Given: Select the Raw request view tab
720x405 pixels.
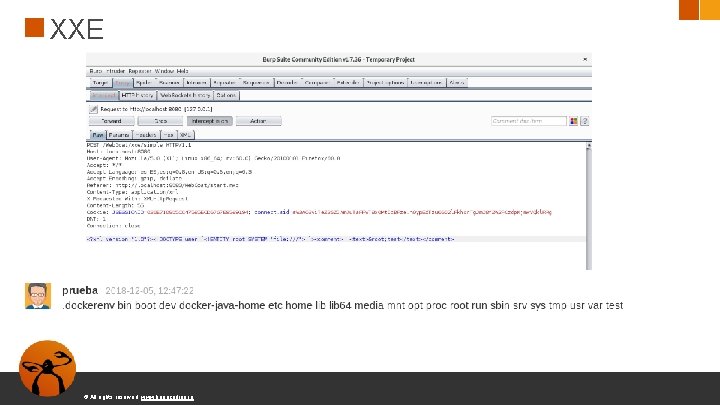Looking at the screenshot, I should pyautogui.click(x=98, y=135).
